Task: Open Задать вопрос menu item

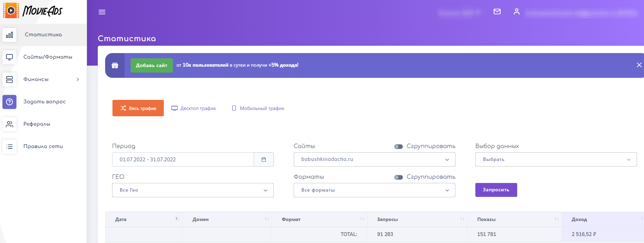Action: [43, 102]
